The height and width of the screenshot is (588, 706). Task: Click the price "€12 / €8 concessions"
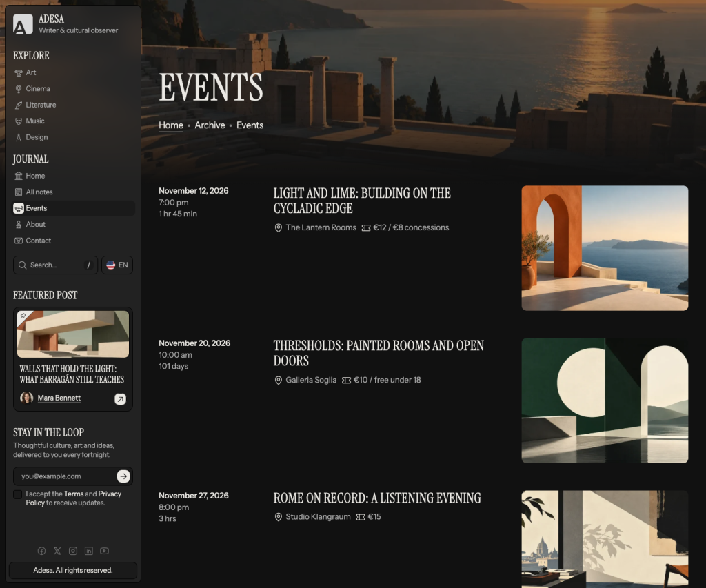pos(411,227)
